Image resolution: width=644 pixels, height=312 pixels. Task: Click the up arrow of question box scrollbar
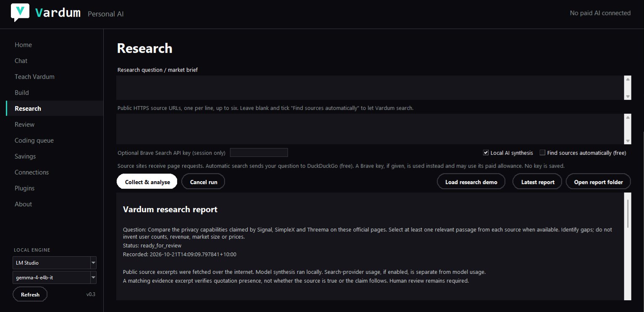628,79
